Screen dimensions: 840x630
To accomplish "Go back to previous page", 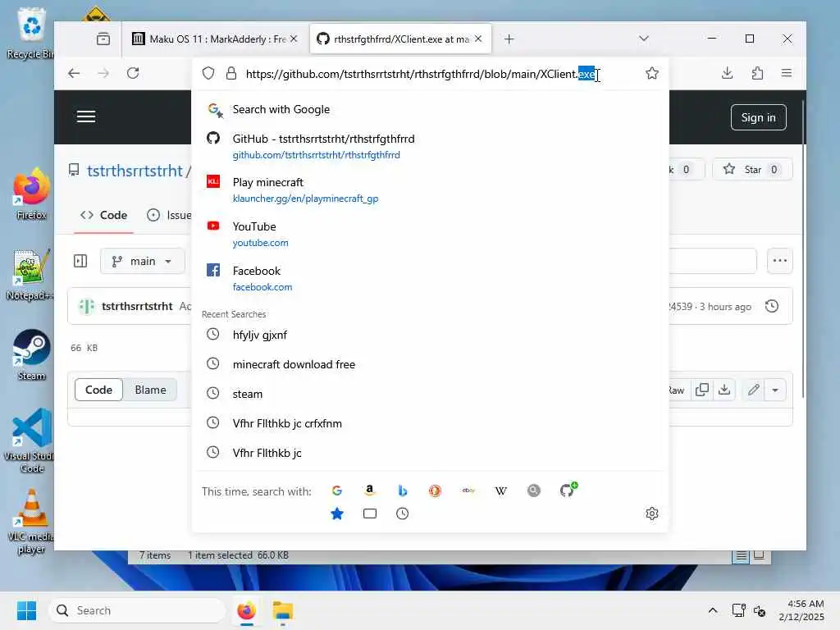I will click(x=74, y=73).
